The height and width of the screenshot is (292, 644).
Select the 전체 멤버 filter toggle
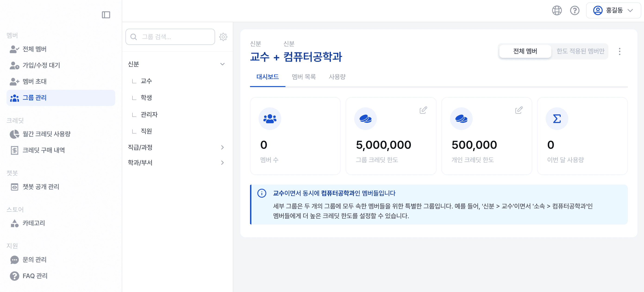click(525, 51)
